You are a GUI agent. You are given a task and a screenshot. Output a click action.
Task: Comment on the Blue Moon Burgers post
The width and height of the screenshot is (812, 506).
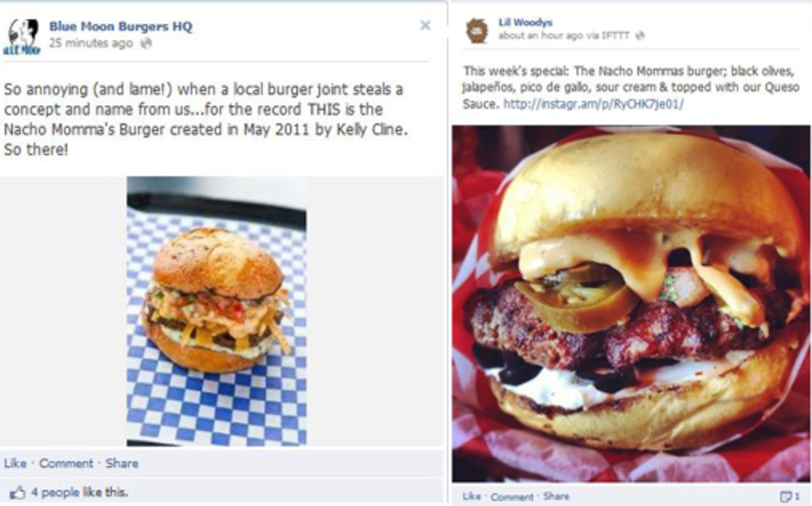pos(66,463)
